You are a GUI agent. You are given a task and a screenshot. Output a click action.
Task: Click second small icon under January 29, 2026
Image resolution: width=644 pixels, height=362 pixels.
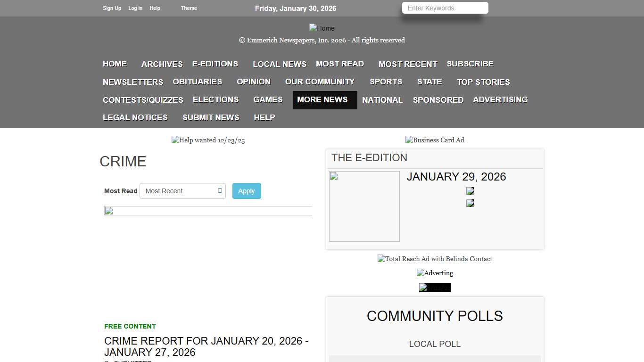pos(470,203)
